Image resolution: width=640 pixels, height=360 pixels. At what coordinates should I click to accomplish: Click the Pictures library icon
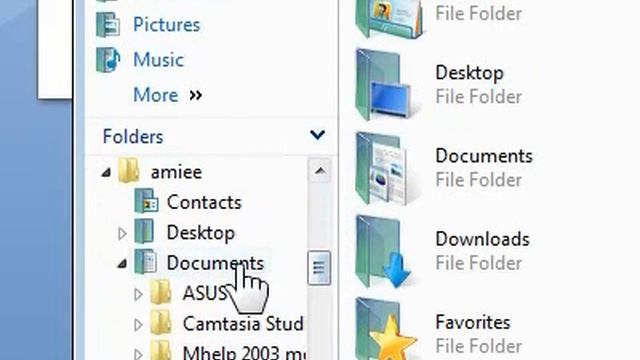tap(108, 24)
